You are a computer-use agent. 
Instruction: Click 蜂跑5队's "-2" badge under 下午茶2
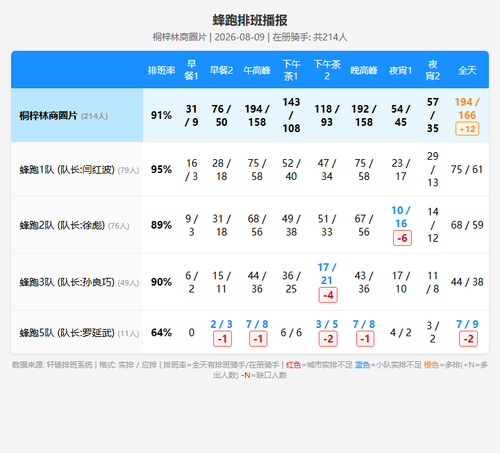click(x=328, y=339)
